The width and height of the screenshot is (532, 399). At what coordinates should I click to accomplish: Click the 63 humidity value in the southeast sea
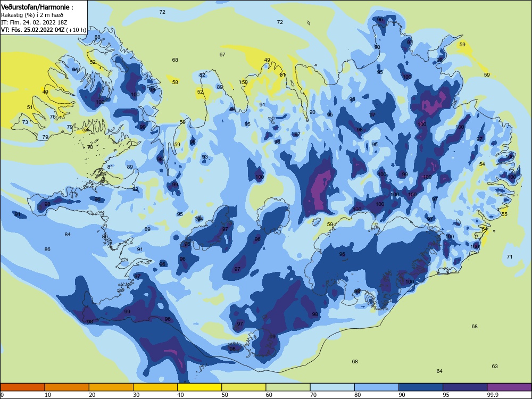point(495,367)
